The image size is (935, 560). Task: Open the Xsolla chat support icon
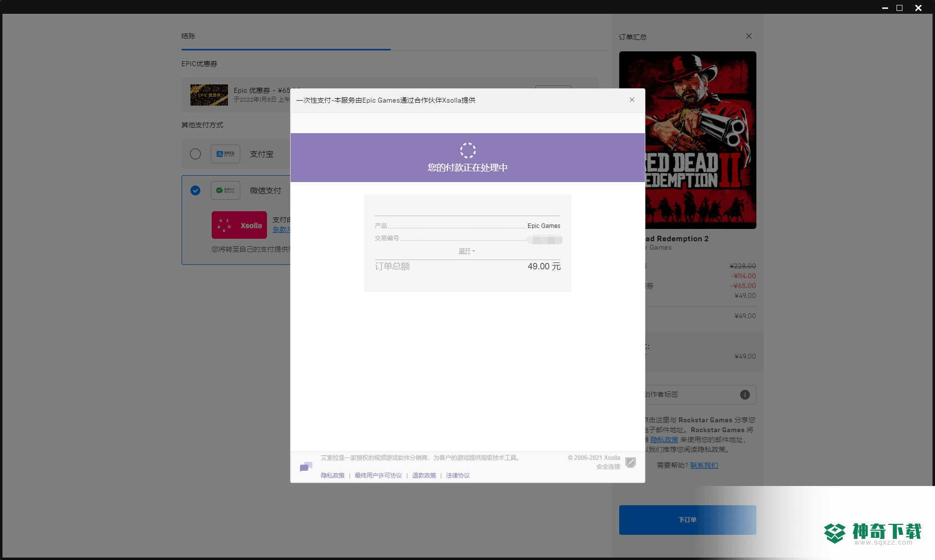click(x=306, y=466)
